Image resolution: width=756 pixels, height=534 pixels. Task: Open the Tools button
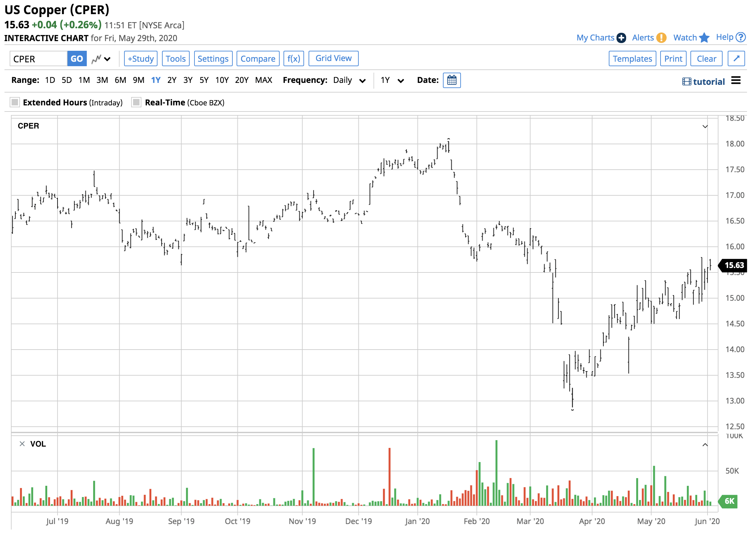pyautogui.click(x=176, y=59)
